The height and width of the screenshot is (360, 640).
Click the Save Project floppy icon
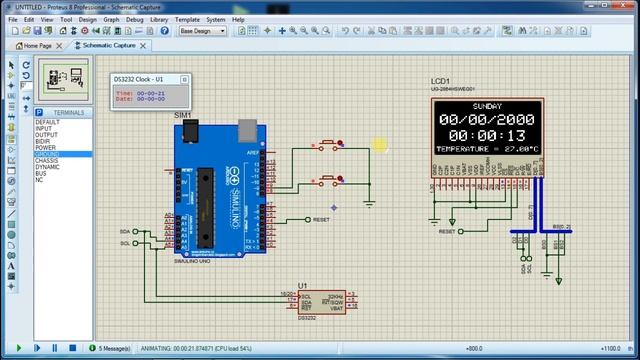pyautogui.click(x=37, y=31)
